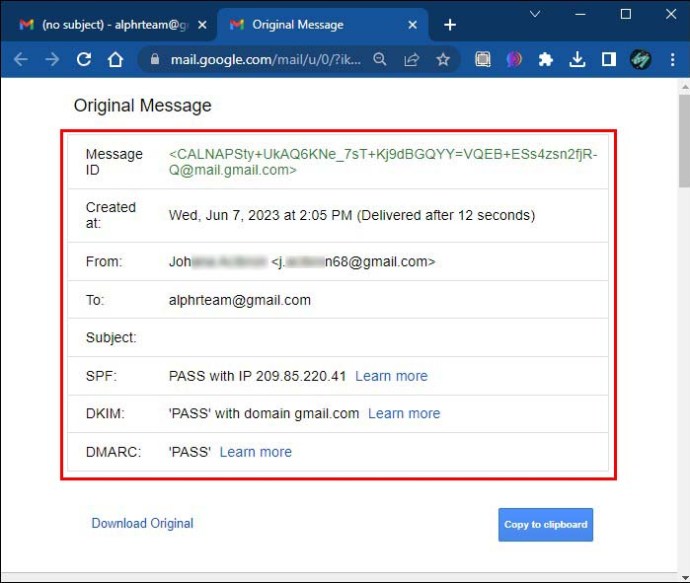This screenshot has height=583, width=690.
Task: Click the 'DMARC:' row label
Action: [x=114, y=452]
